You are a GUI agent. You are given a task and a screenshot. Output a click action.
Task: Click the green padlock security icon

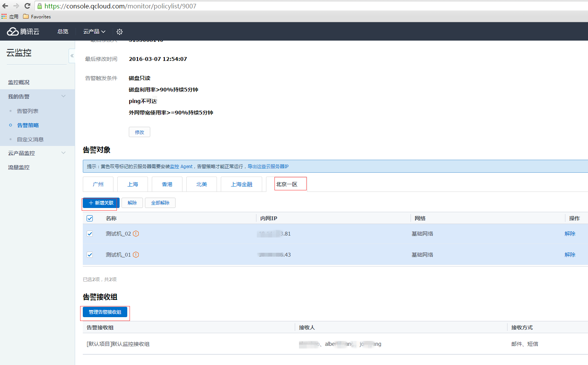(x=39, y=6)
